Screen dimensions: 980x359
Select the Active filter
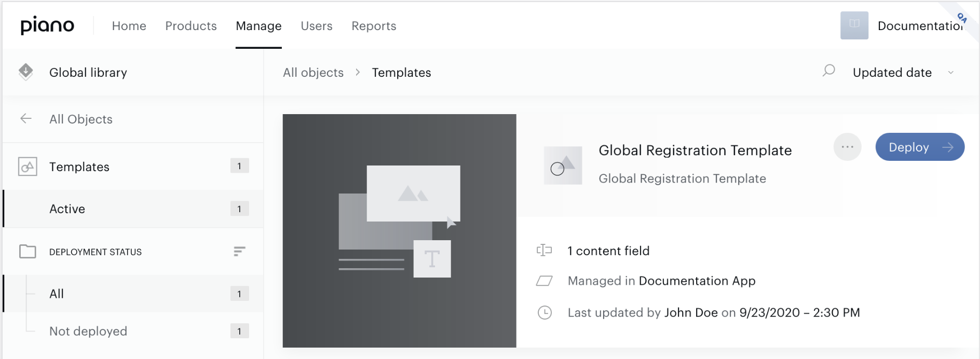tap(133, 209)
